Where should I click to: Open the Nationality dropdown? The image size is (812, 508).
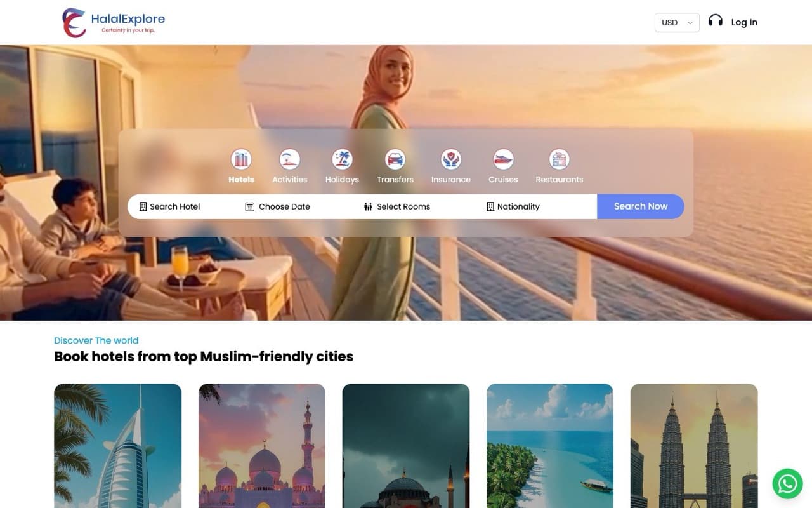point(536,206)
